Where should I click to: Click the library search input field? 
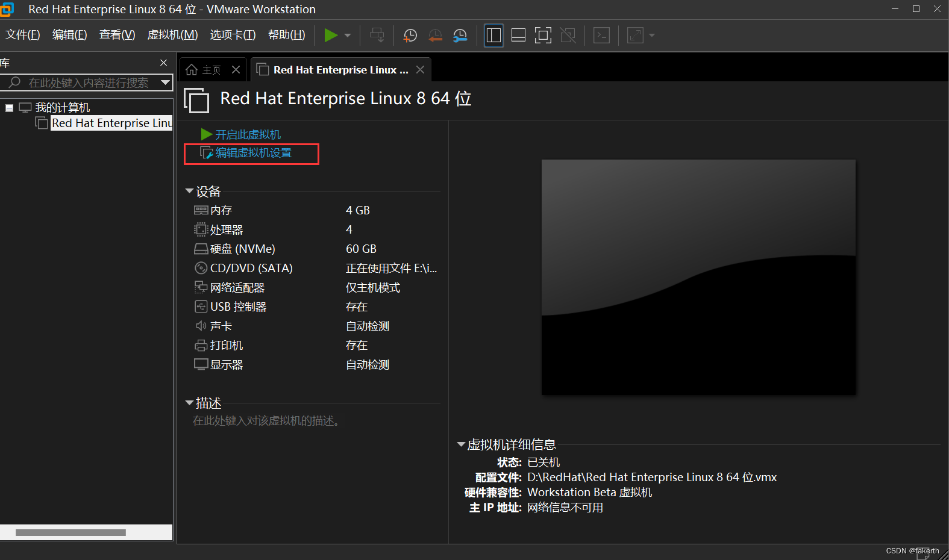coord(88,82)
